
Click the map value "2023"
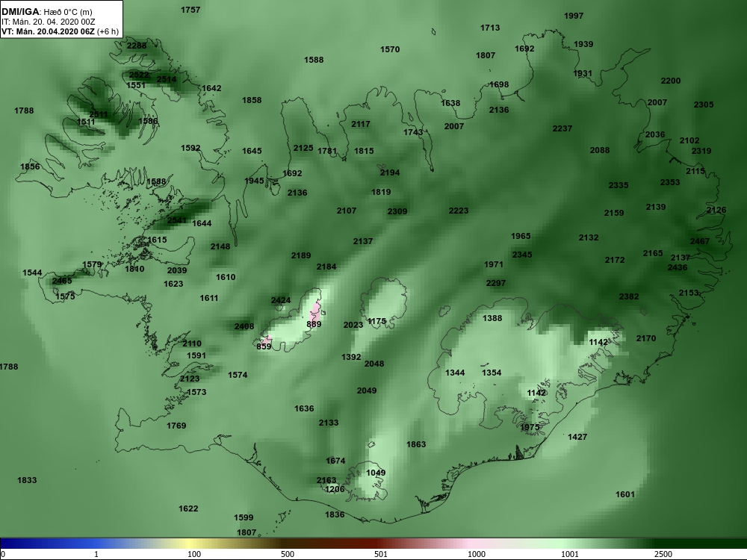point(353,326)
